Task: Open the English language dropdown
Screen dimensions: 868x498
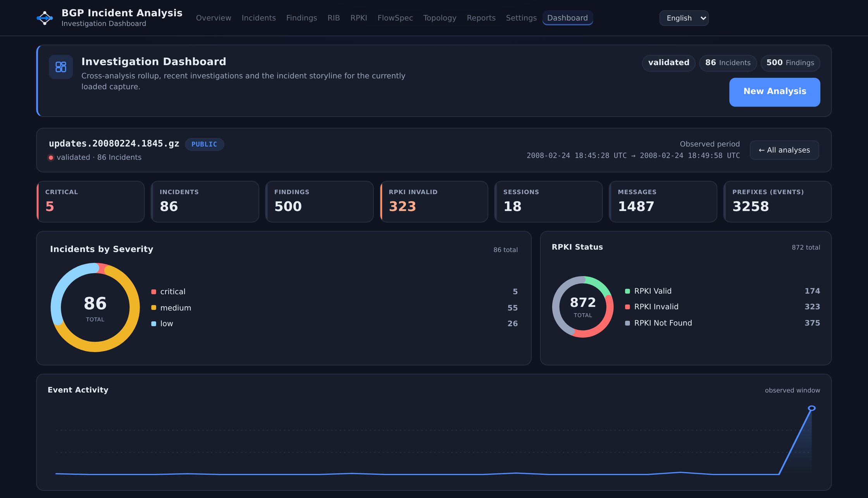Action: pyautogui.click(x=684, y=18)
